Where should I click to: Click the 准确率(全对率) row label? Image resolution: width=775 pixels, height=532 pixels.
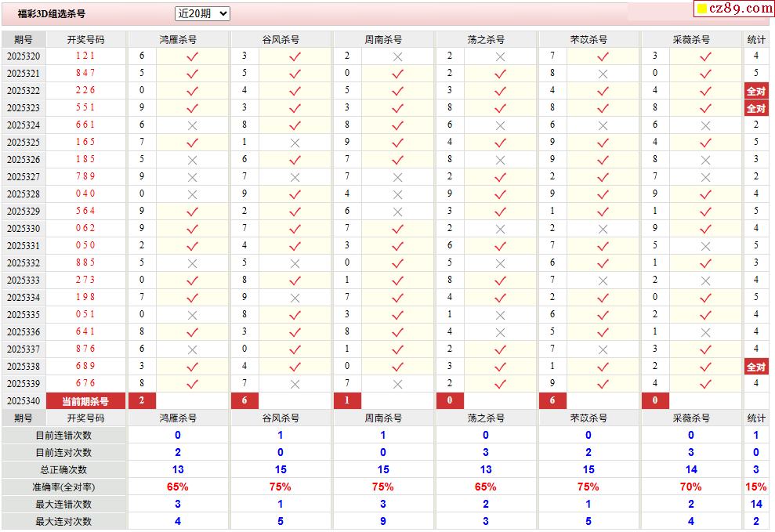pos(63,487)
